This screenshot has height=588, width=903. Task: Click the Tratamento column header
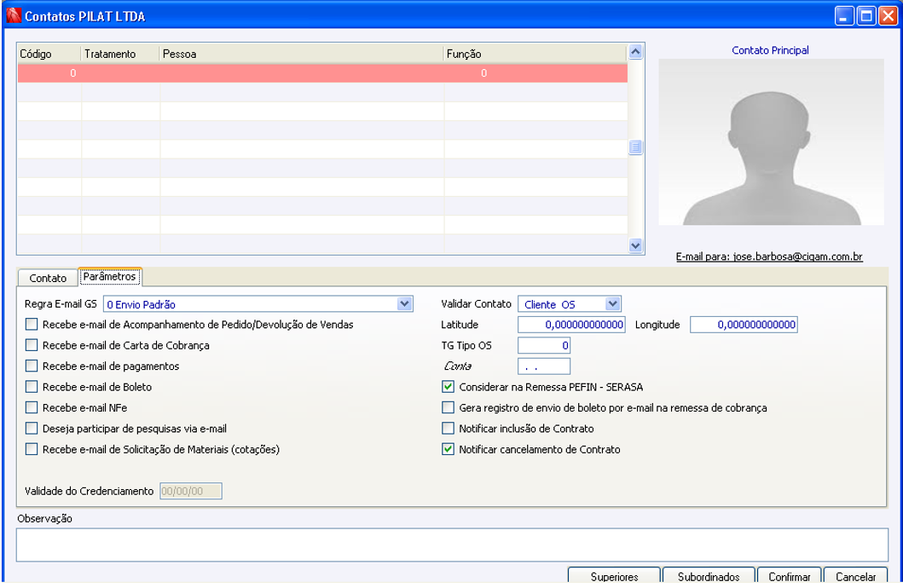pos(119,54)
